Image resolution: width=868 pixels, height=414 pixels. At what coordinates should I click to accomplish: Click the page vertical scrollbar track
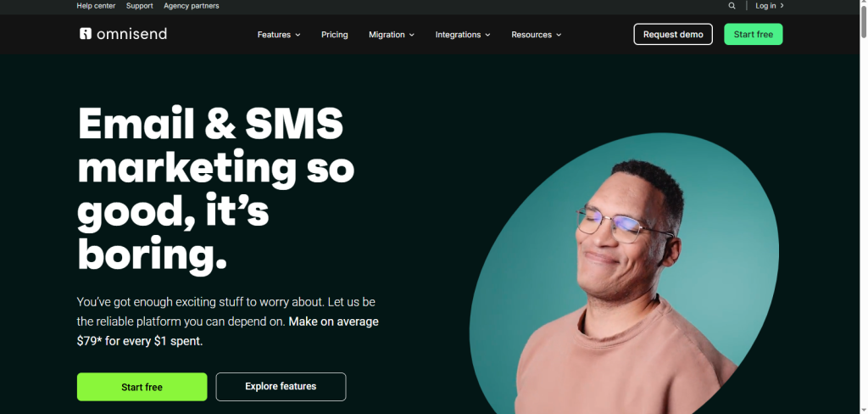pyautogui.click(x=863, y=221)
